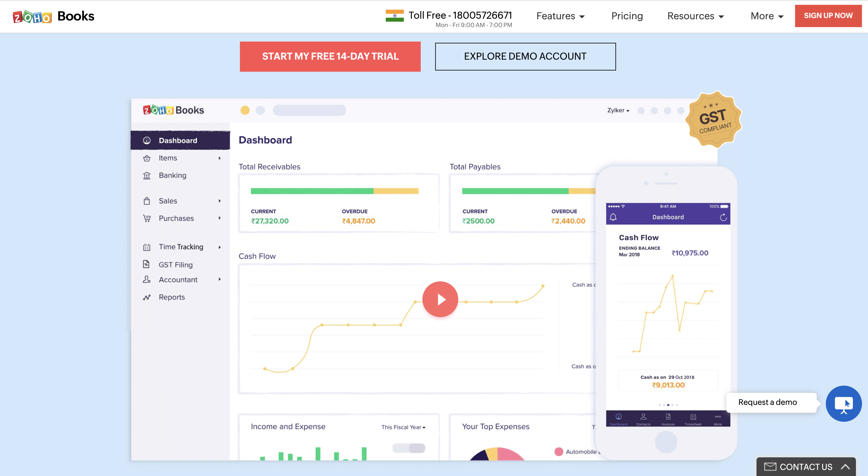Screen dimensions: 868x476
Task: Play the dashboard demo video
Action: [440, 299]
